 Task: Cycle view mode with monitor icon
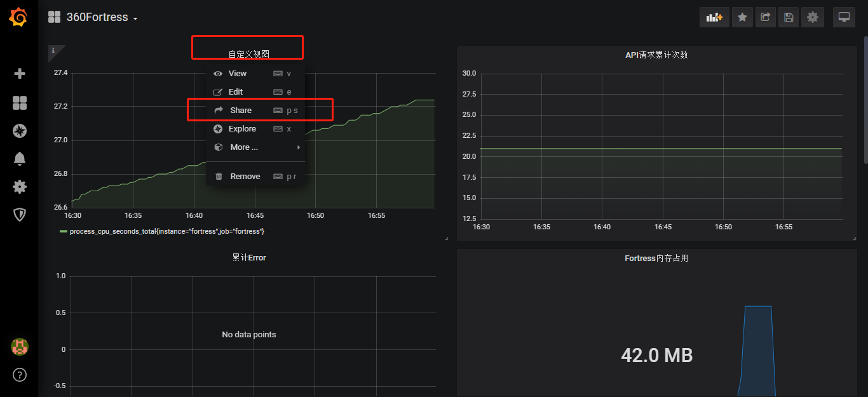844,17
